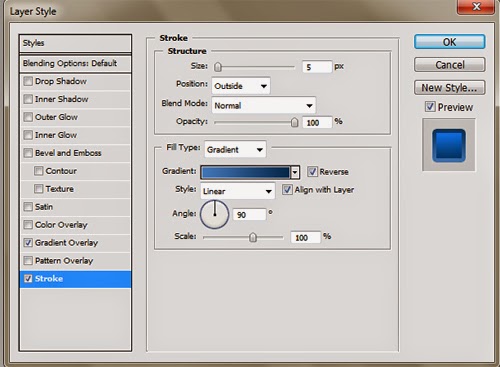This screenshot has height=367, width=500.
Task: Click the blue gradient swatch
Action: [x=246, y=172]
